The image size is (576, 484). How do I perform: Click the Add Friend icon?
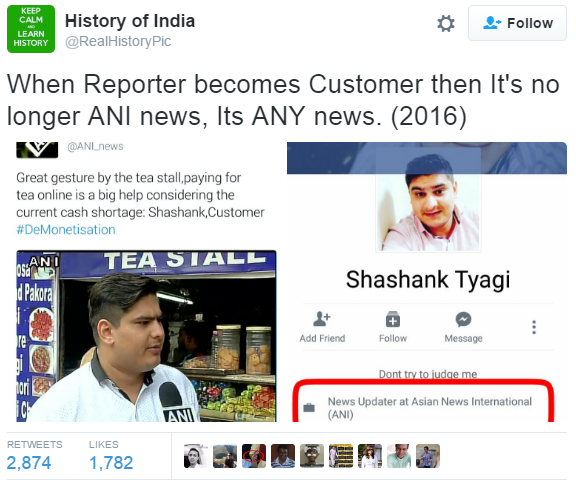point(322,319)
